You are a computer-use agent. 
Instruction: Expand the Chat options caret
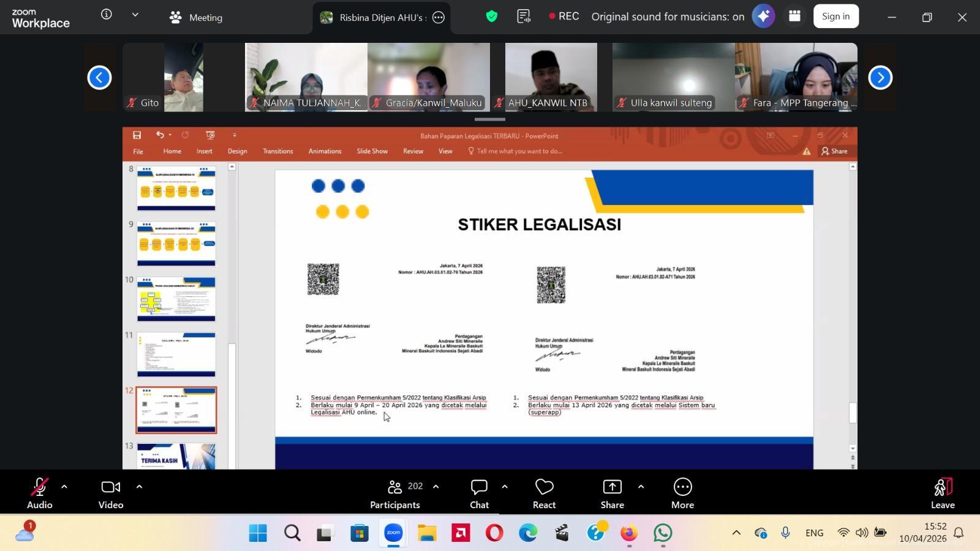[x=505, y=487]
